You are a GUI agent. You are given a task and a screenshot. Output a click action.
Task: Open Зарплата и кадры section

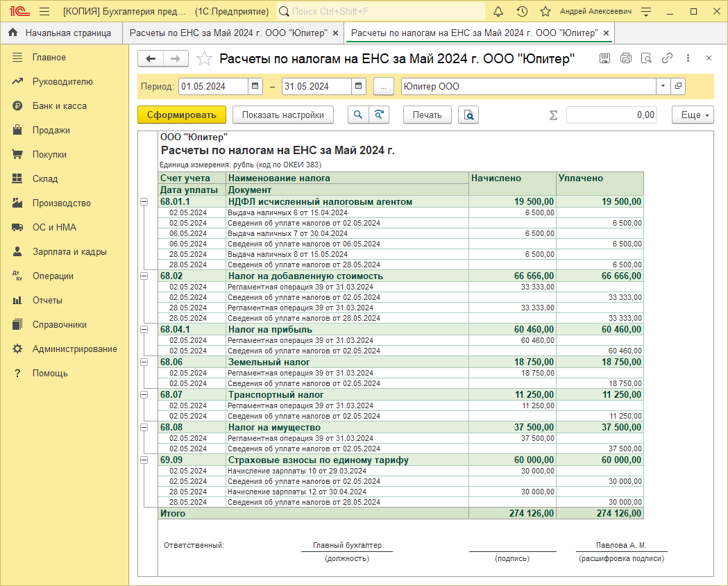pyautogui.click(x=69, y=251)
